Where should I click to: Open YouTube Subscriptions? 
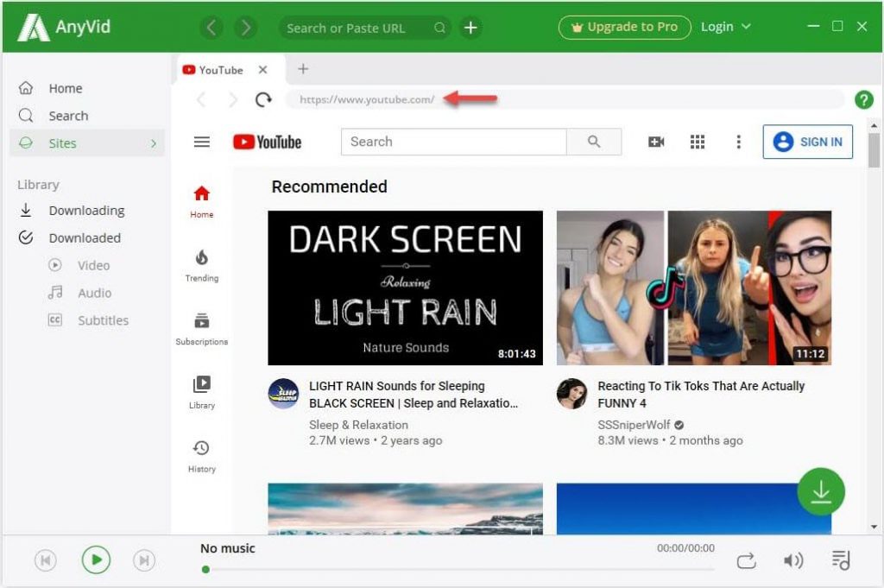pos(202,329)
